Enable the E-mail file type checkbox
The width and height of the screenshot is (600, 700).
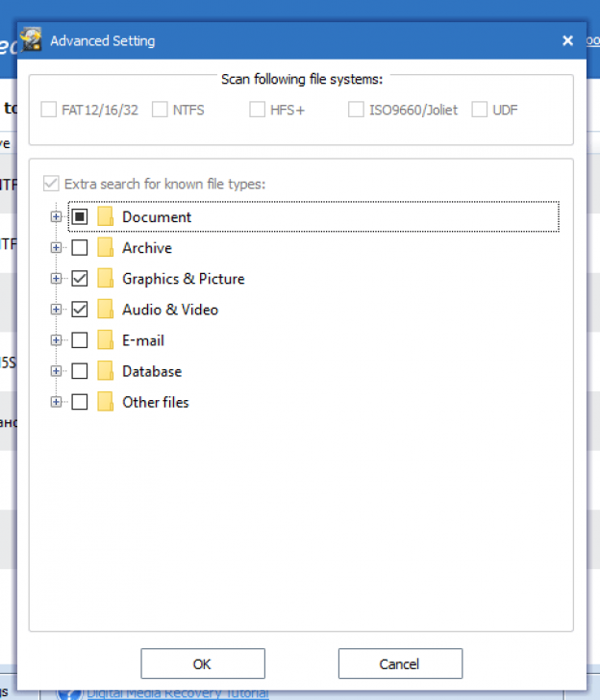(80, 340)
